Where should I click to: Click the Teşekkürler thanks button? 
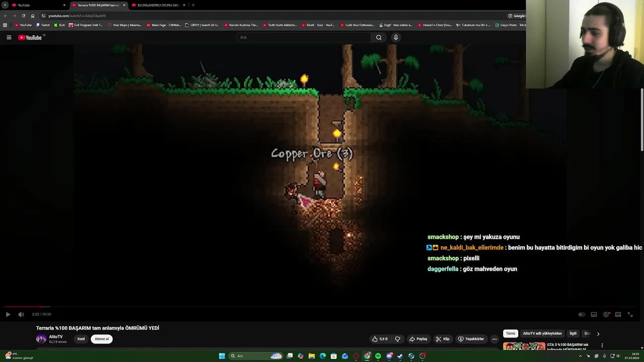pos(471,339)
